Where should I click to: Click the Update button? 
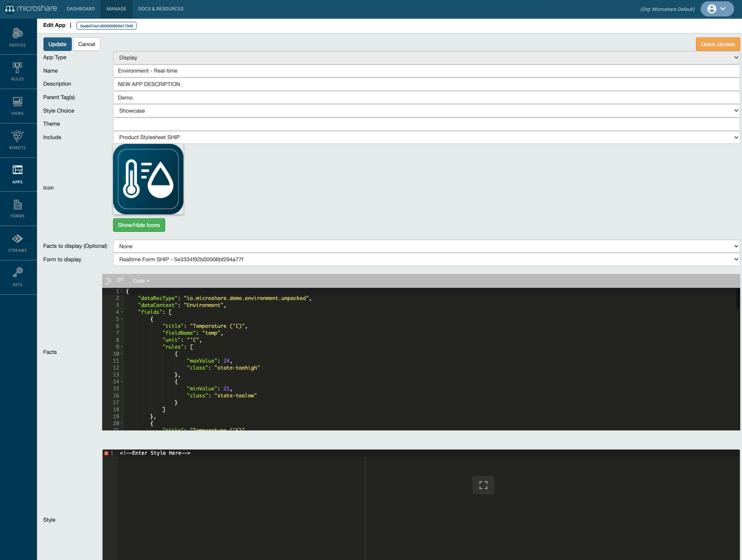(x=57, y=44)
